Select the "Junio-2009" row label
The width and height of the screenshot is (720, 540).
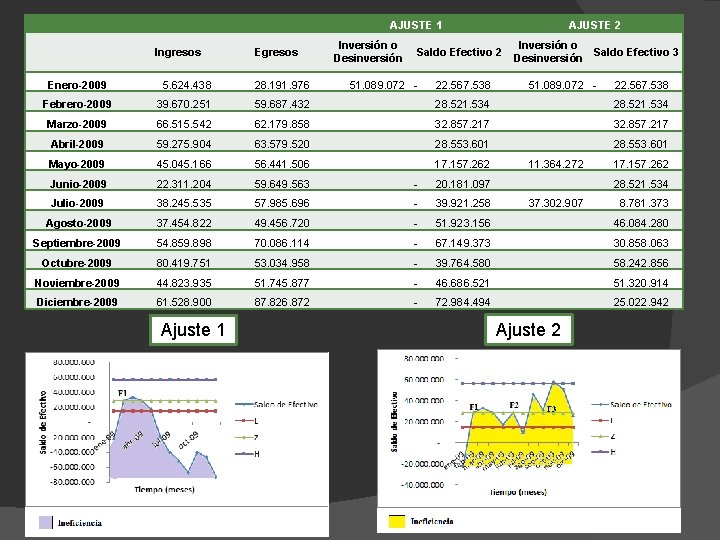(78, 184)
